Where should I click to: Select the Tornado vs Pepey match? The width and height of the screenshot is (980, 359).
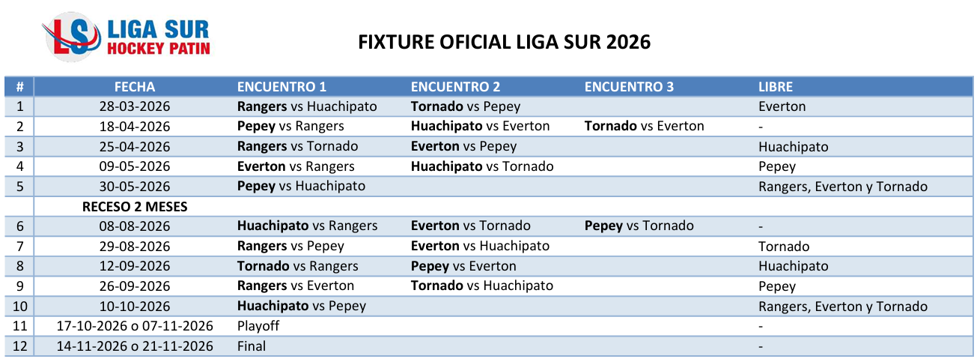pyautogui.click(x=465, y=106)
